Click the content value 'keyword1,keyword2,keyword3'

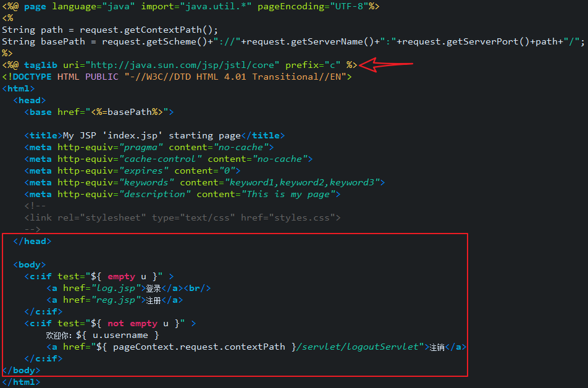pos(302,182)
